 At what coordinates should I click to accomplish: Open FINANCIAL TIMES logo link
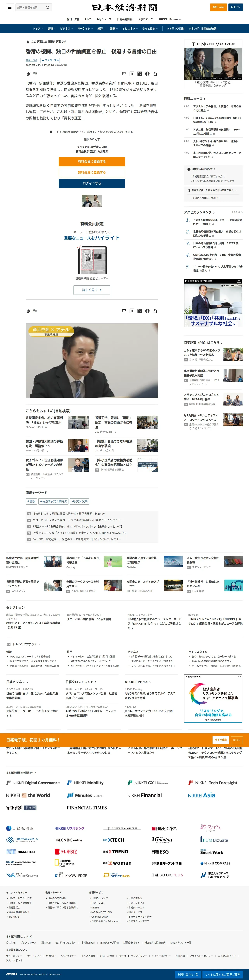coord(87,808)
